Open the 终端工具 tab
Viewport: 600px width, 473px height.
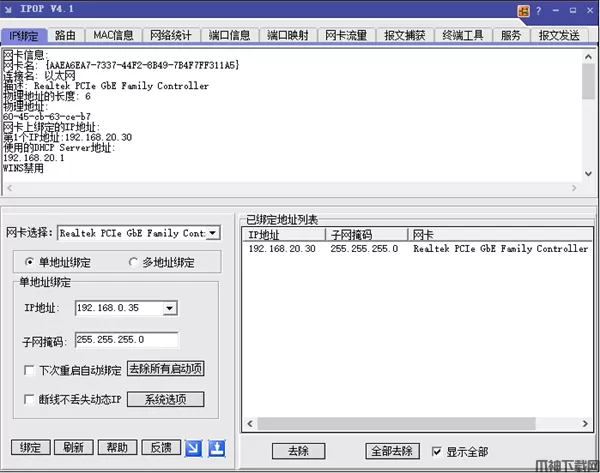[463, 36]
